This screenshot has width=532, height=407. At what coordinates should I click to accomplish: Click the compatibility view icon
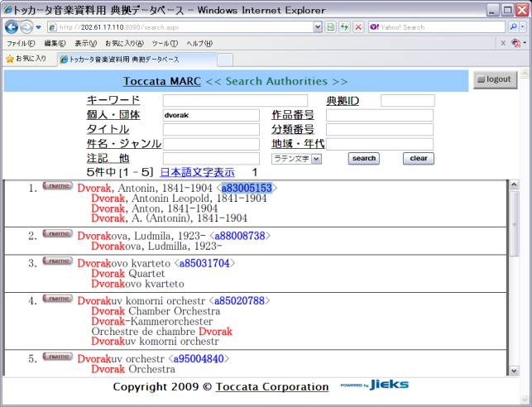tap(331, 27)
